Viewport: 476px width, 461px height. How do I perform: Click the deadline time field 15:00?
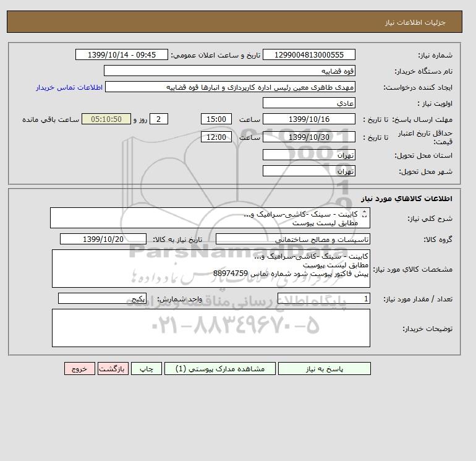(216, 119)
